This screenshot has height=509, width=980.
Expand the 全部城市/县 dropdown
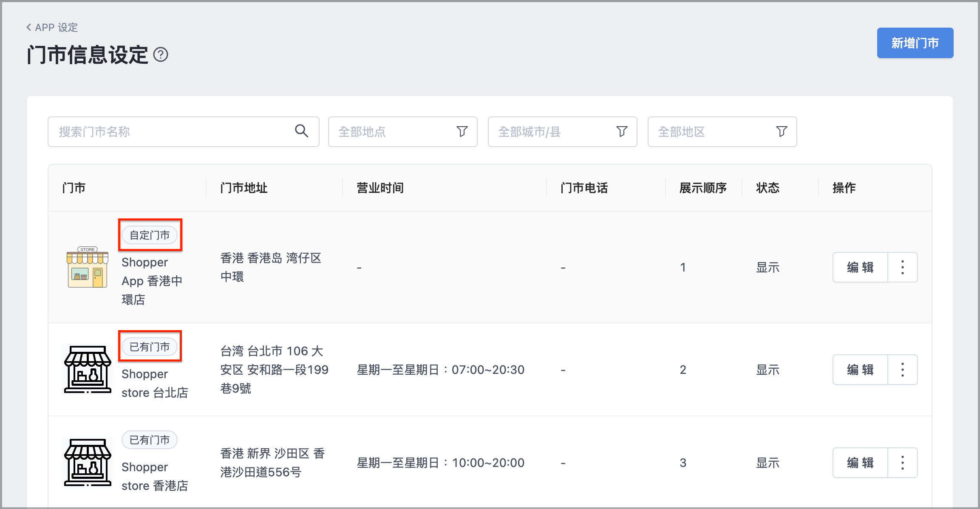pyautogui.click(x=563, y=132)
